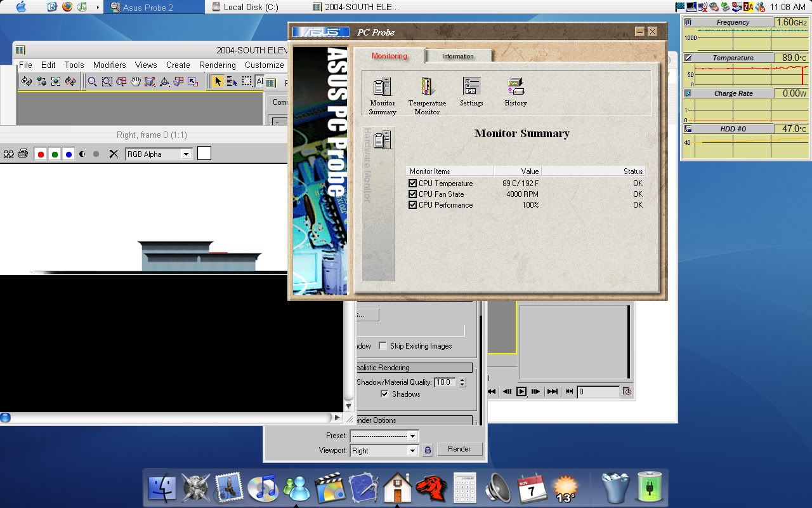Click the current frame number field
Viewport: 812px width, 508px height.
598,391
